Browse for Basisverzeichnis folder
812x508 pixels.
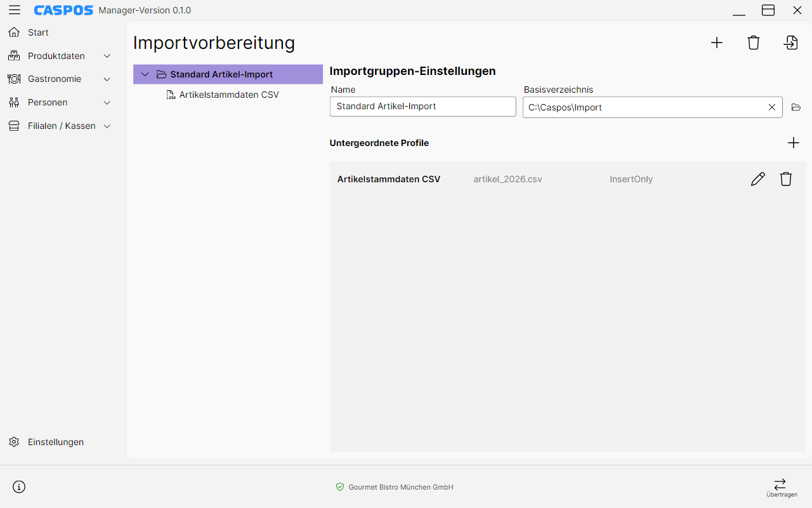click(796, 107)
